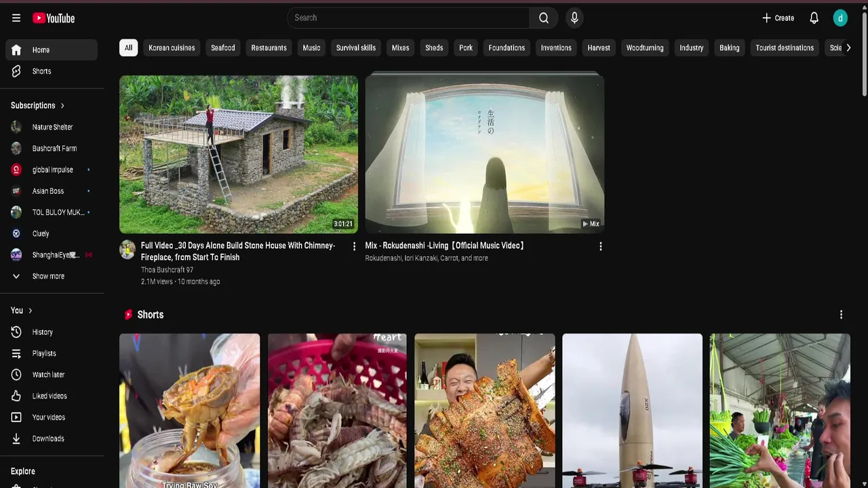Viewport: 868px width, 488px height.
Task: Open the raw soy crab Short
Action: pos(189,411)
